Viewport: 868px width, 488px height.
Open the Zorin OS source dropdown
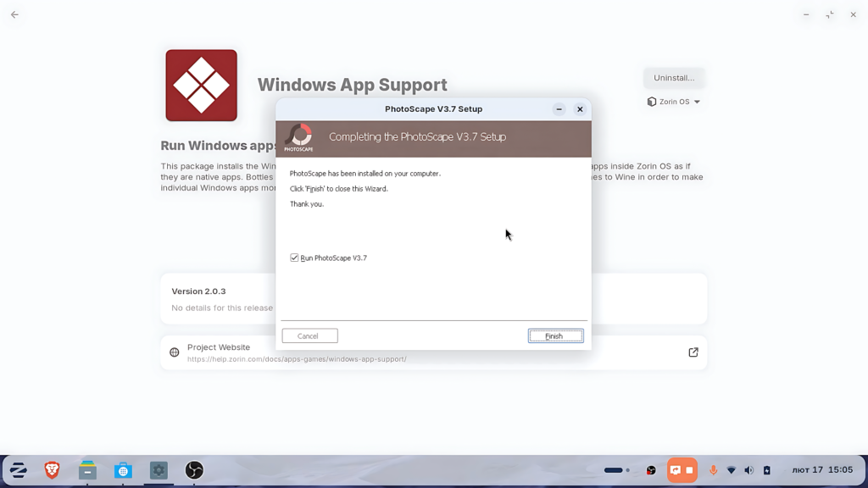[674, 102]
